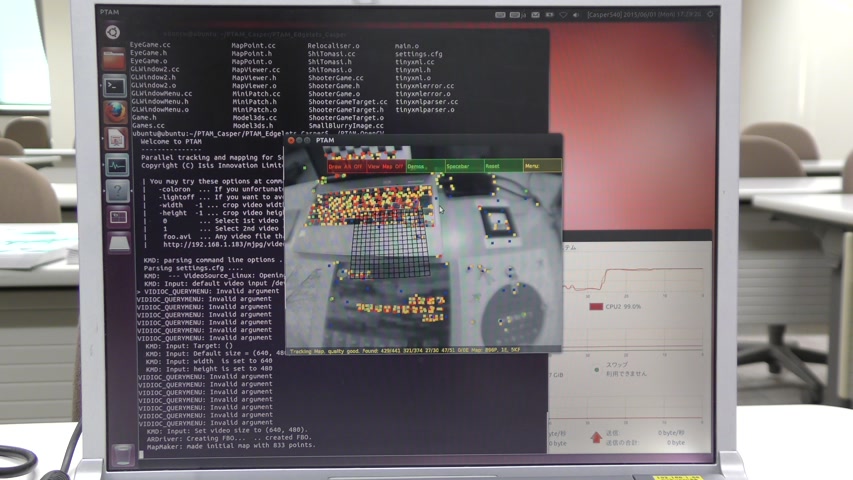Open the Demos menu in PTAM
Screen dimensions: 853x480
tap(425, 166)
